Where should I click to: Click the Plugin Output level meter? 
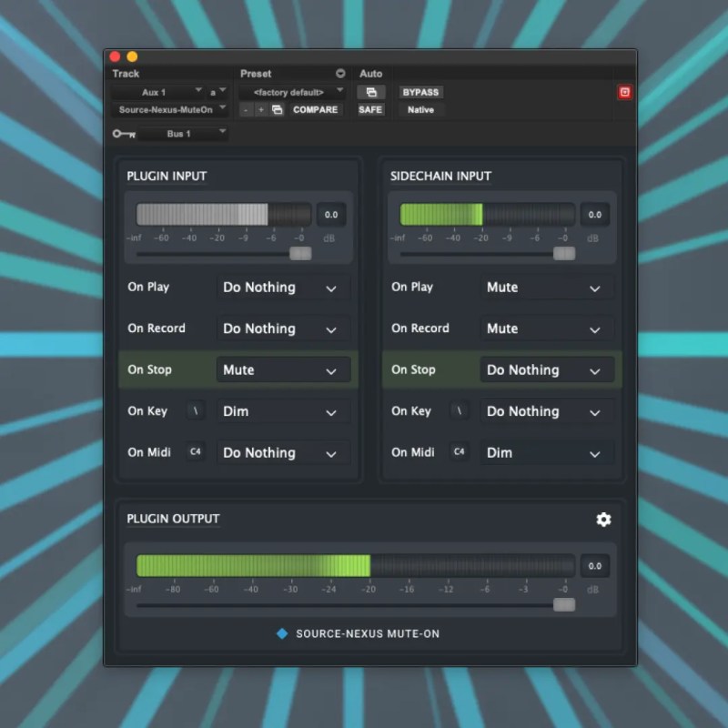[x=356, y=566]
